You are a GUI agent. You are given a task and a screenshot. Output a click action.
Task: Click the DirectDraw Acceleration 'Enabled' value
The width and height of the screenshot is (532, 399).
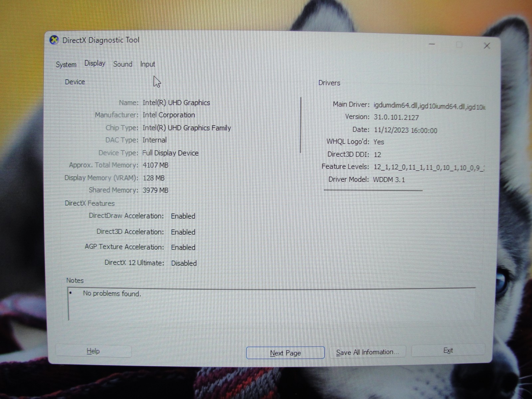click(x=183, y=216)
